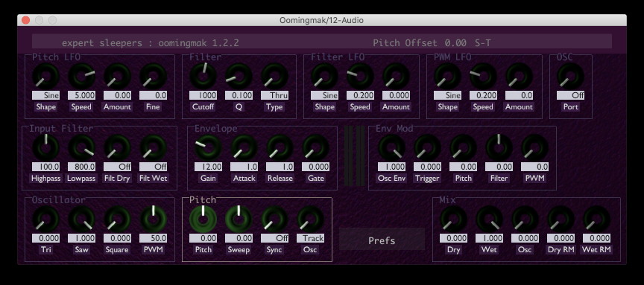Click the Envelope Gate knob
Screen dimensions: 644x285
315,147
